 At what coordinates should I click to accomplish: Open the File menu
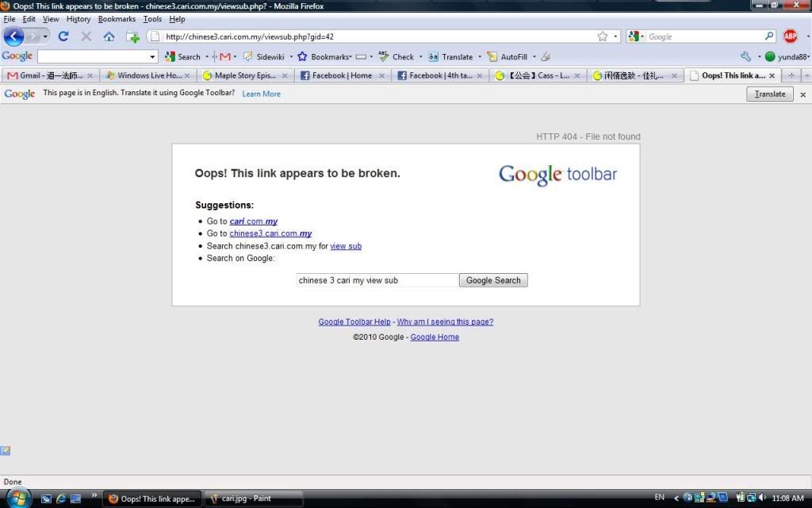(x=10, y=19)
